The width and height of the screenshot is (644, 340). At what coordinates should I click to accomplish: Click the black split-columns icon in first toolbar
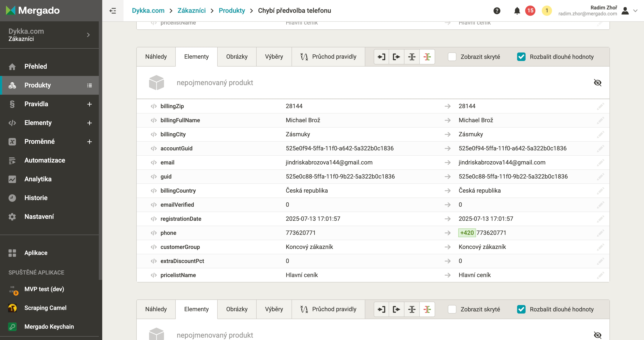[x=412, y=57]
